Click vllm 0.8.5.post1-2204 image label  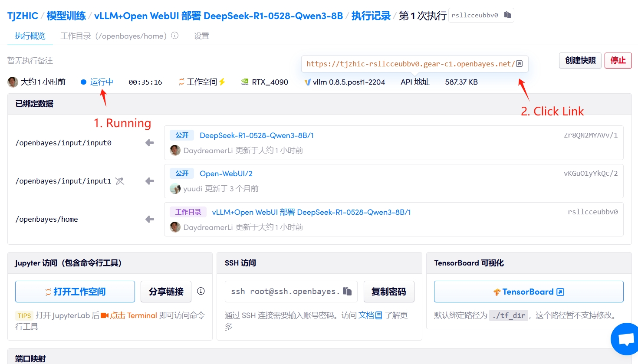point(349,82)
